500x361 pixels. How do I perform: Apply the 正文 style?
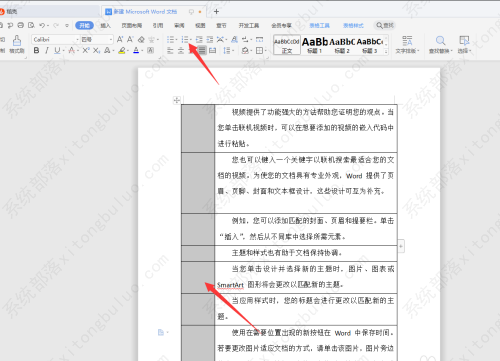287,45
